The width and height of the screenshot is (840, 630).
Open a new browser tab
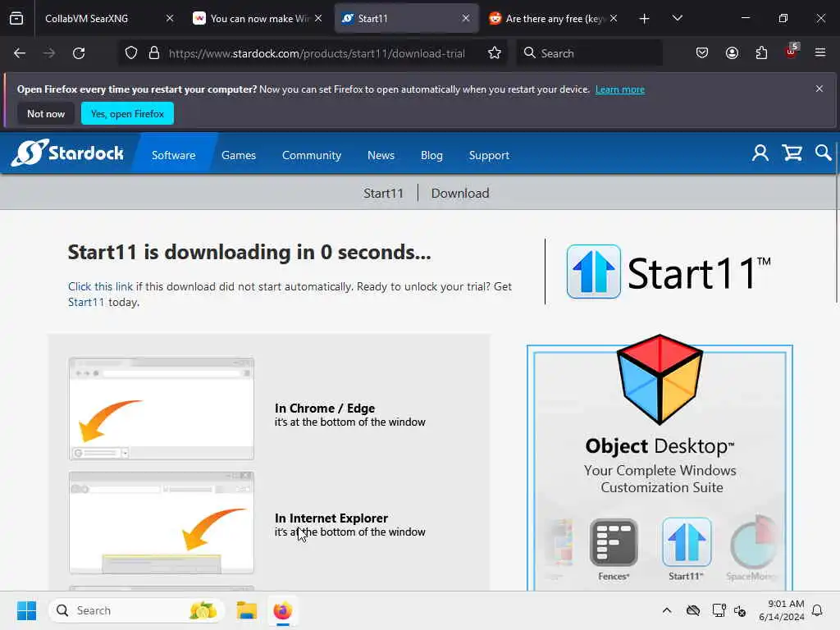645,19
